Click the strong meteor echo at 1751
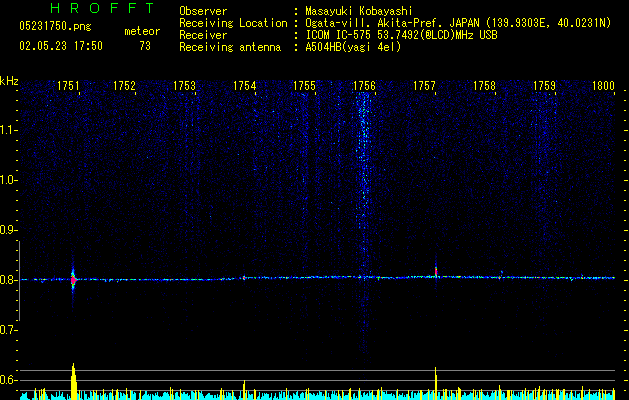The image size is (629, 400). [x=73, y=280]
